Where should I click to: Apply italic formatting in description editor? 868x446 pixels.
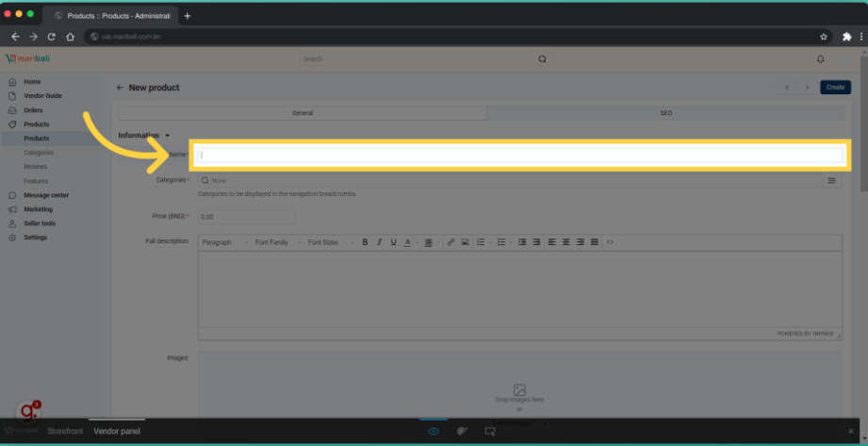coord(379,242)
